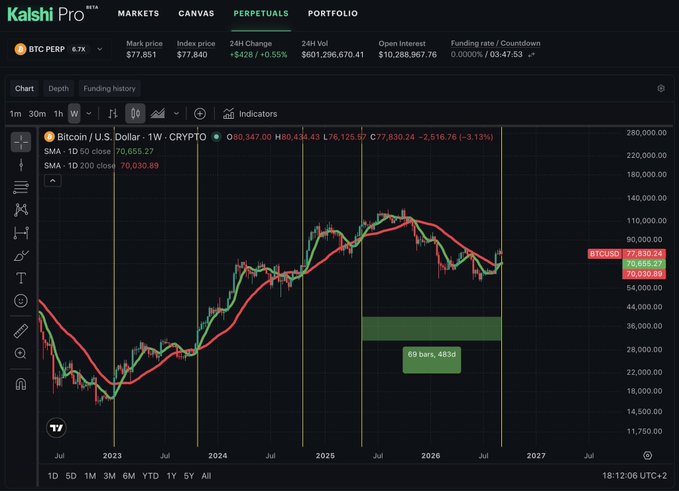Collapse the indicator legend list

point(52,181)
